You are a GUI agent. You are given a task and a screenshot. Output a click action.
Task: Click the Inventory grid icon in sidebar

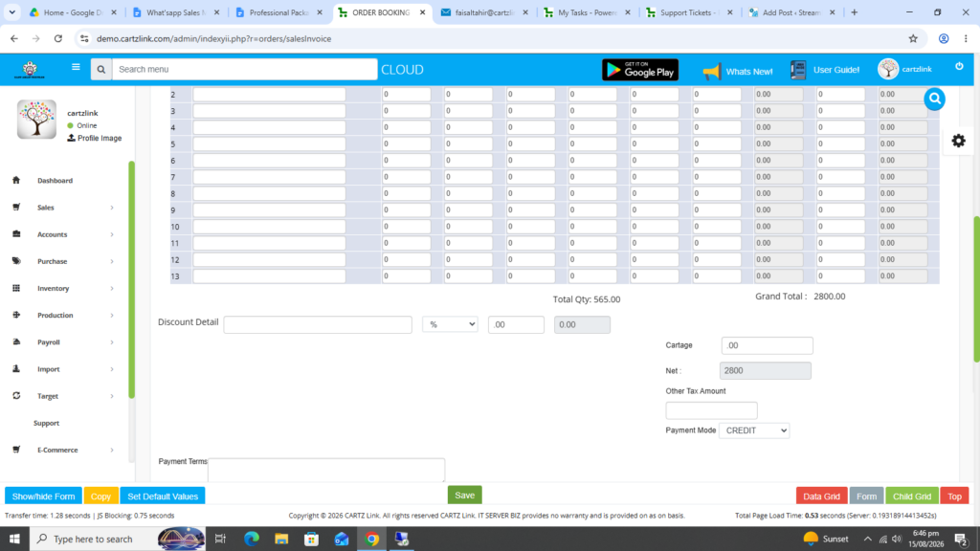[16, 288]
